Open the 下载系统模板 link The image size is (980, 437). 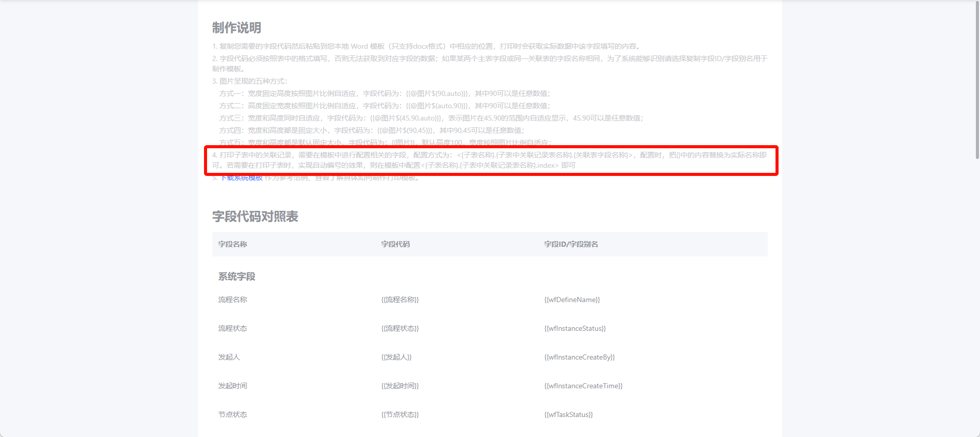click(241, 178)
